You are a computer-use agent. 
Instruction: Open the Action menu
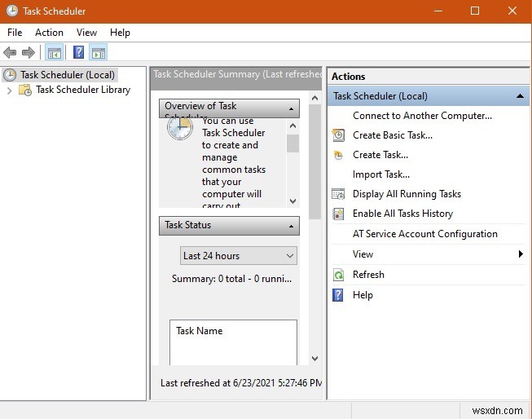(49, 33)
